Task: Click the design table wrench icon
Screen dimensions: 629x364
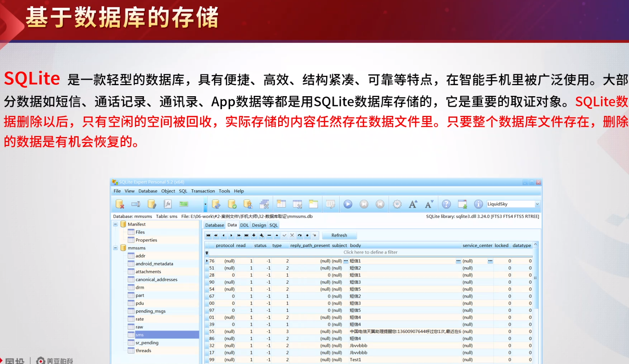Action: [x=297, y=204]
